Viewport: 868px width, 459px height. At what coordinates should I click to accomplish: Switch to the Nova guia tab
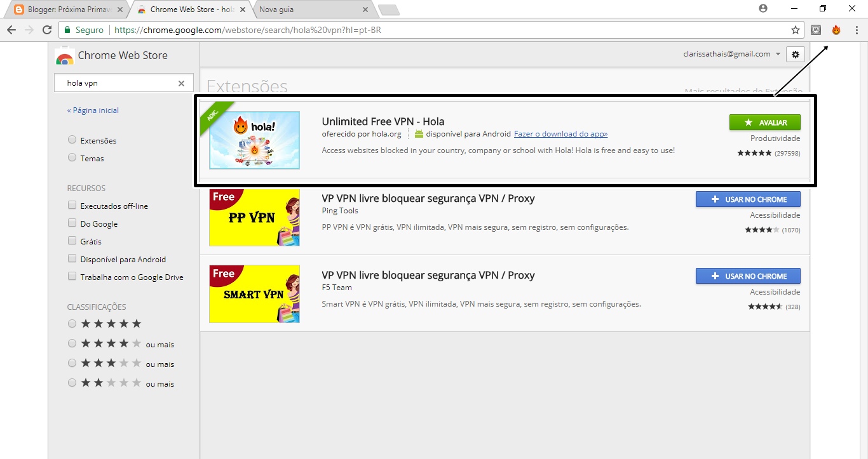[x=313, y=10]
